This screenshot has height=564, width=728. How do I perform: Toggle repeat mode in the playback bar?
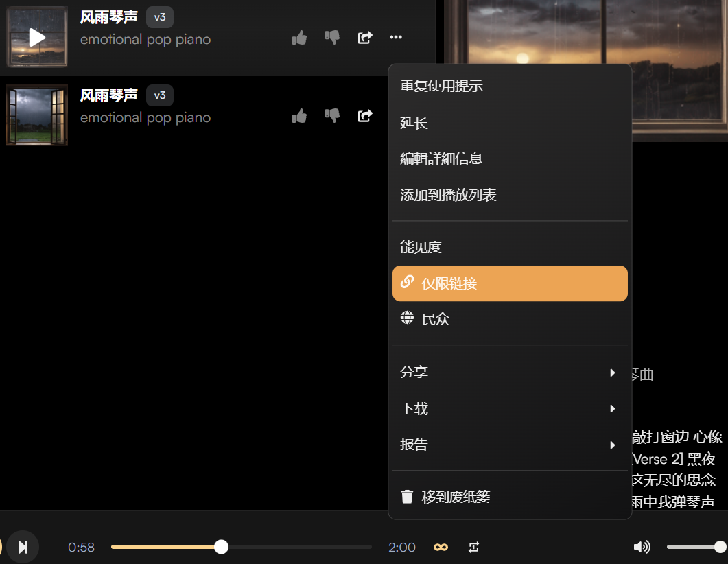[473, 547]
